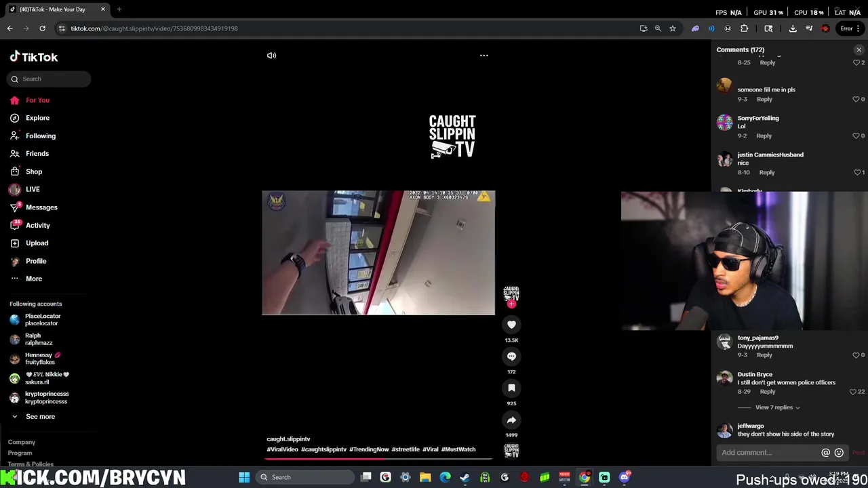The image size is (868, 488).
Task: Close the comments panel
Action: (859, 49)
